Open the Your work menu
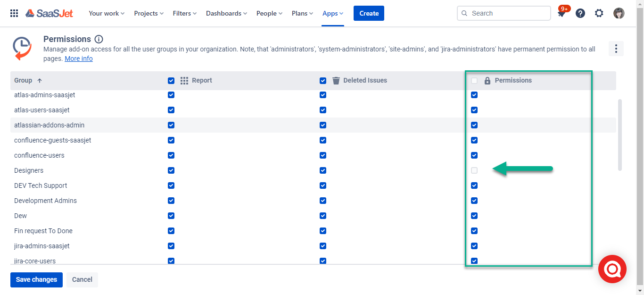Image resolution: width=644 pixels, height=295 pixels. click(107, 13)
